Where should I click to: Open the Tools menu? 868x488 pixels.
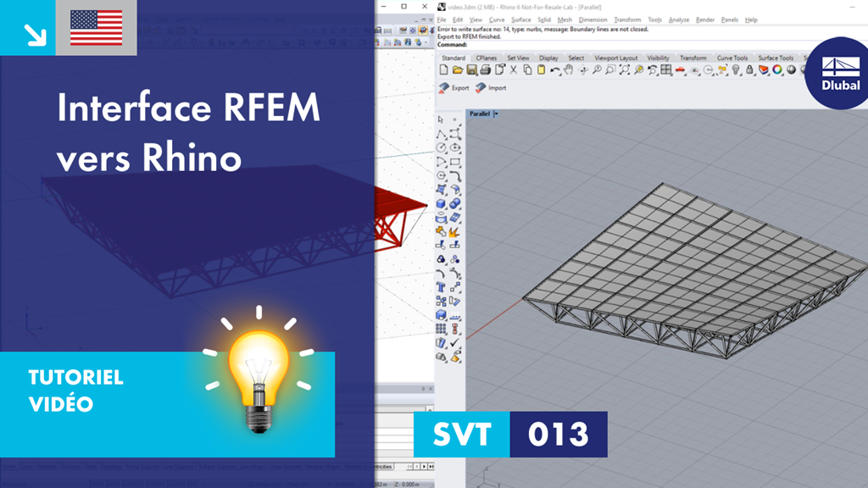(655, 20)
